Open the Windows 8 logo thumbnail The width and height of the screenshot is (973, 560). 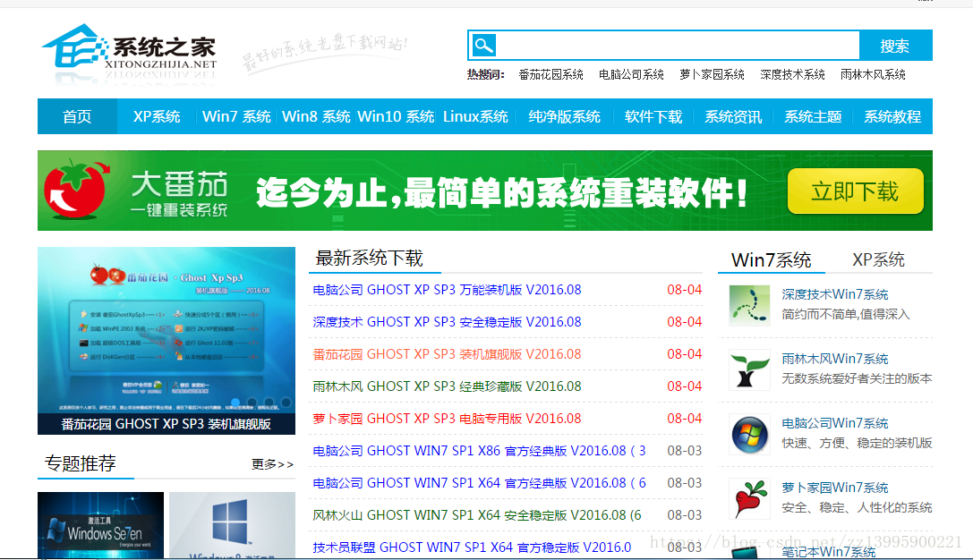tap(232, 525)
